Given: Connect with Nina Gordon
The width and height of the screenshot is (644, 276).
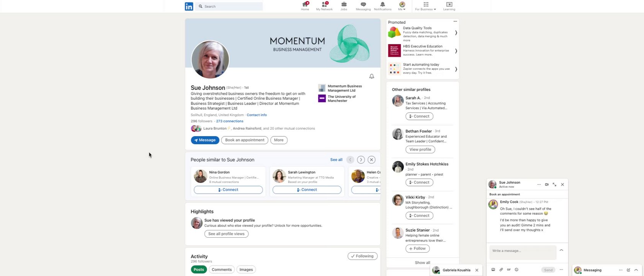Looking at the screenshot, I should pos(228,190).
